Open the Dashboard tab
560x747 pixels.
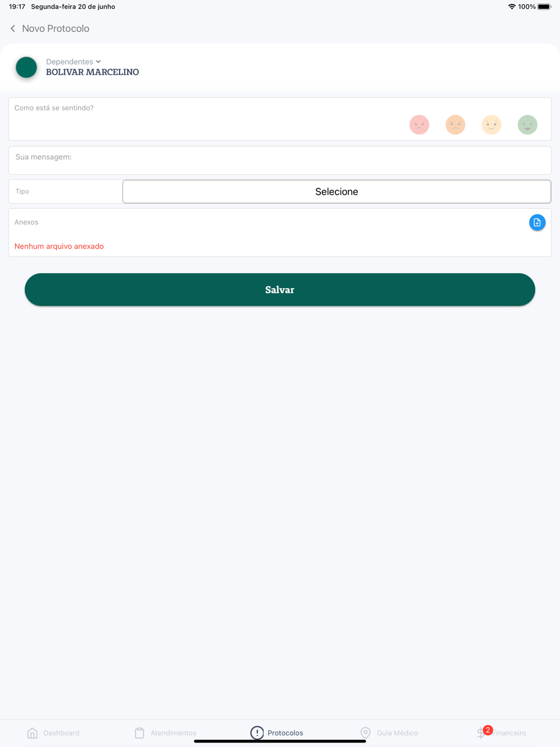click(53, 732)
